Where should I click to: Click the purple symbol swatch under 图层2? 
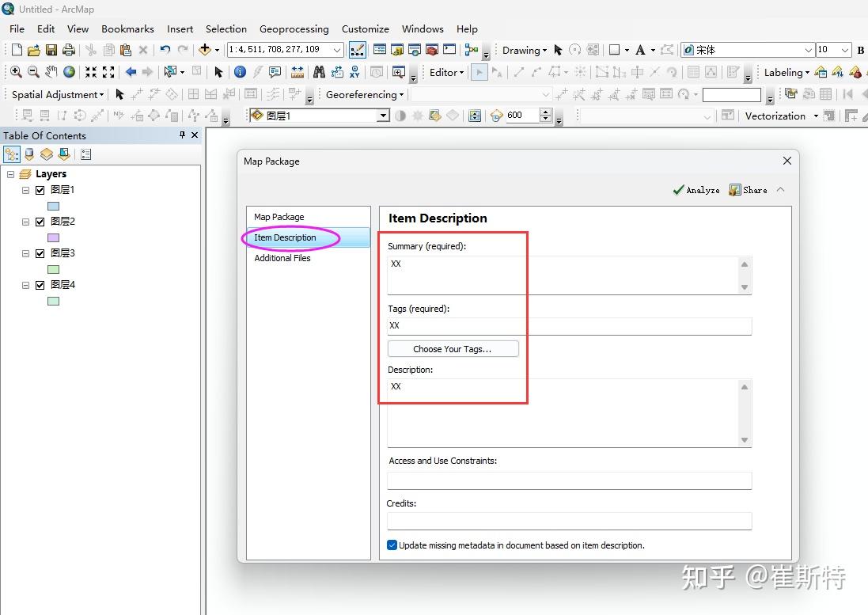pos(53,237)
